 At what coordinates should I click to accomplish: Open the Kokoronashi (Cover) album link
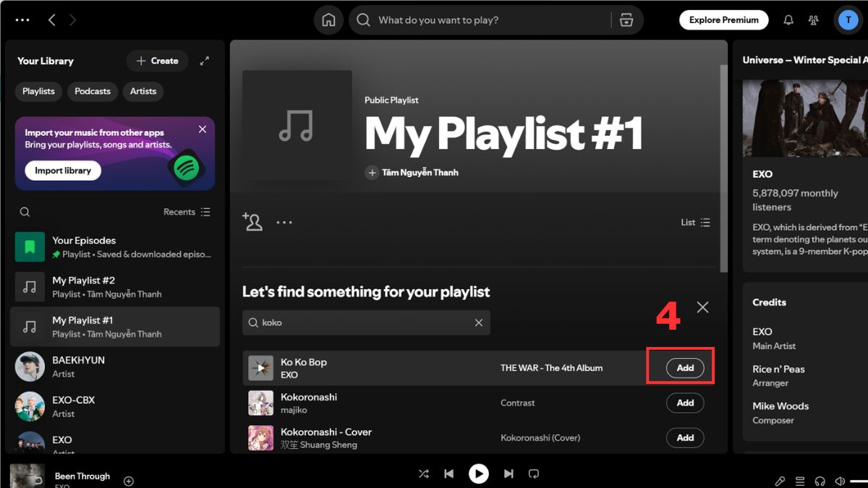pos(540,437)
